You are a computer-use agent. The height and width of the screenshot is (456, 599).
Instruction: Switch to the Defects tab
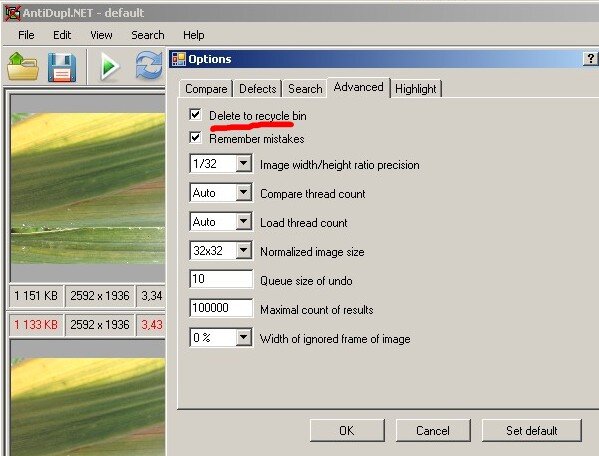pyautogui.click(x=257, y=89)
